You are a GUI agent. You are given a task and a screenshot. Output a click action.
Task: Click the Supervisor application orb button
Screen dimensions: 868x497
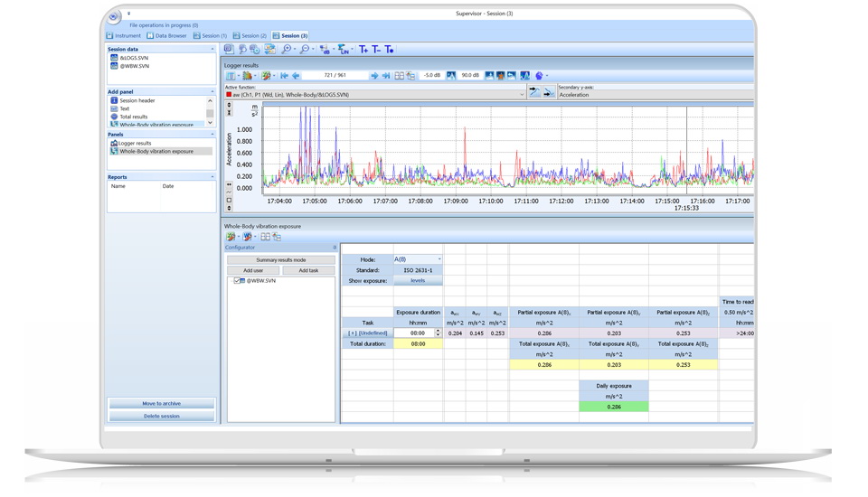pyautogui.click(x=114, y=16)
